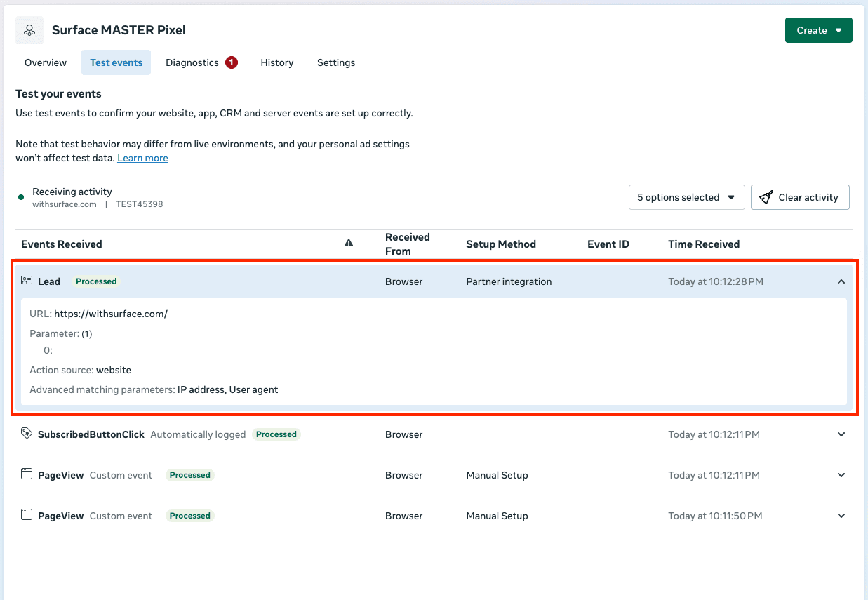Viewport: 868px width, 600px height.
Task: Click the SubscribedButtonClick tag icon
Action: [x=27, y=433]
